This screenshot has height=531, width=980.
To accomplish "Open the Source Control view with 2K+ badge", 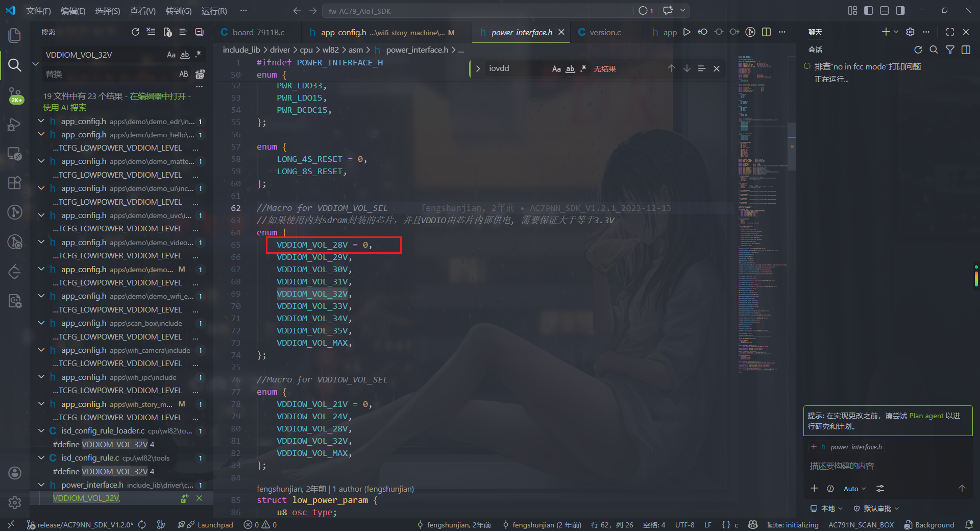I will [15, 95].
